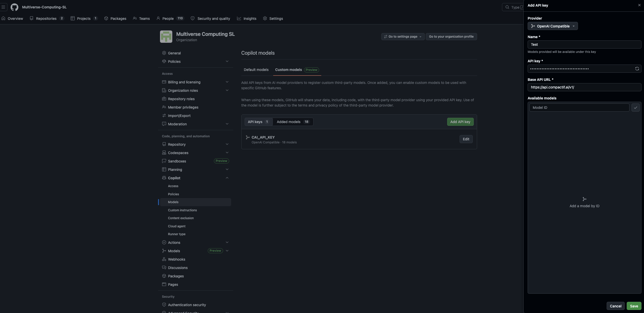Expand the Policies section chevron
Viewport: 644px width, 313px height.
[x=227, y=62]
